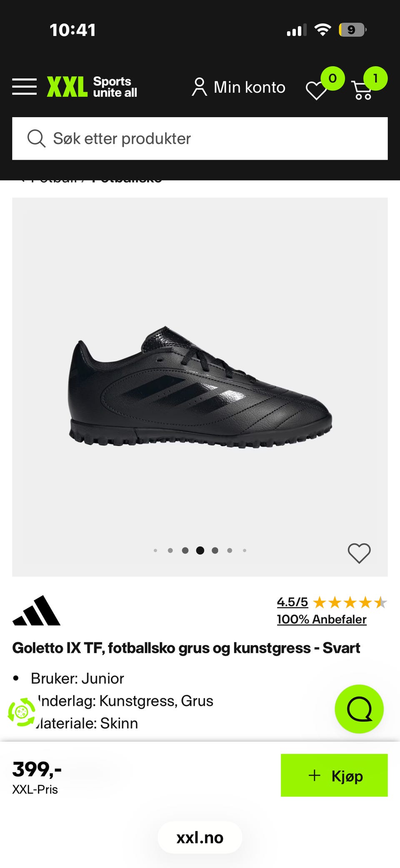Focus the Søk etter produkter field
400x868 pixels.
tap(200, 138)
